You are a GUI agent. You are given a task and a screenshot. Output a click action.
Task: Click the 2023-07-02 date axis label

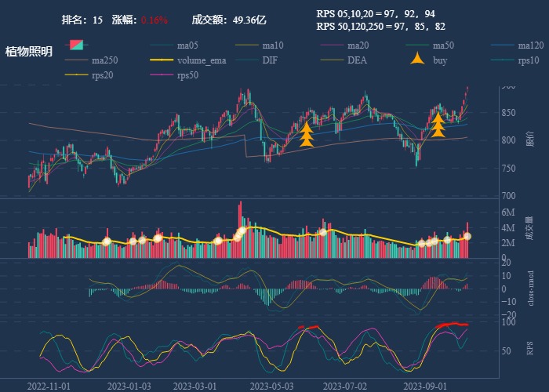coord(345,386)
